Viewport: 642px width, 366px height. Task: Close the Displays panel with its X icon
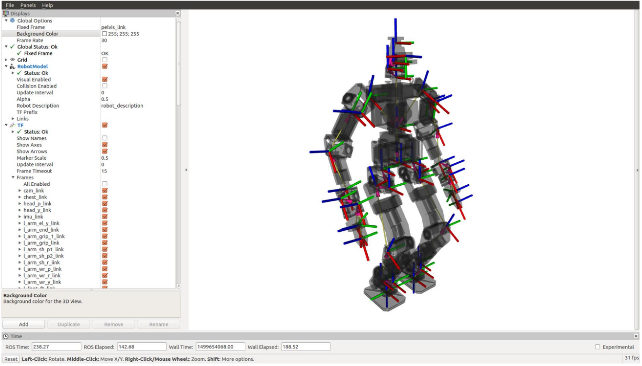(178, 14)
